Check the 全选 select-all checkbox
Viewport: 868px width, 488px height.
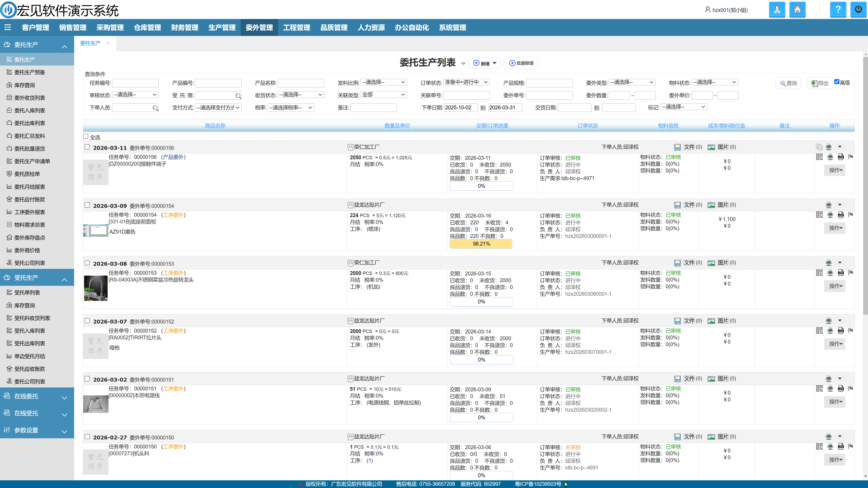(86, 136)
